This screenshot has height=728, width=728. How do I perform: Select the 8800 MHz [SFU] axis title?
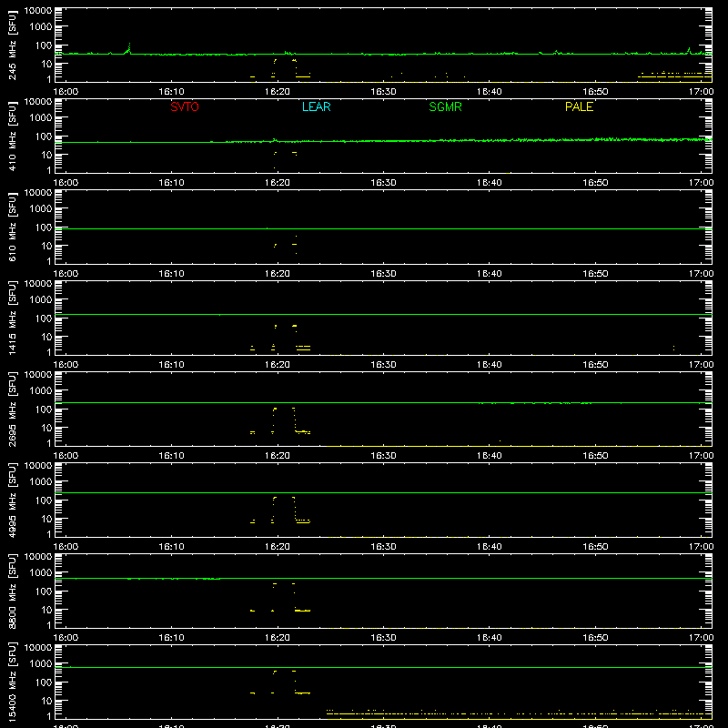pos(12,591)
